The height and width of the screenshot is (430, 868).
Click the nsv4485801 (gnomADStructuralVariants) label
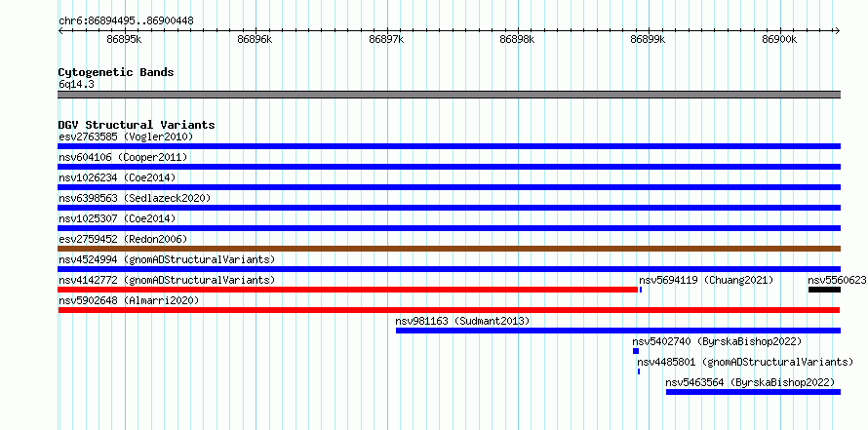[x=745, y=362]
